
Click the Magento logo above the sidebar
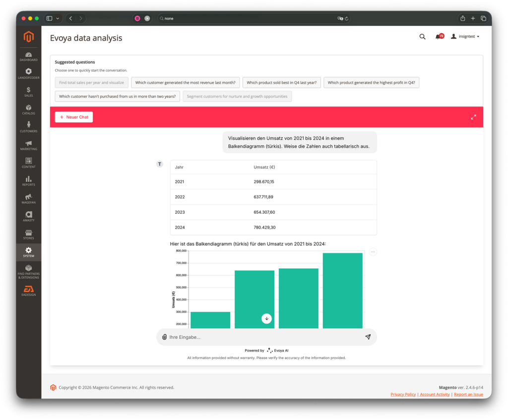coord(28,37)
